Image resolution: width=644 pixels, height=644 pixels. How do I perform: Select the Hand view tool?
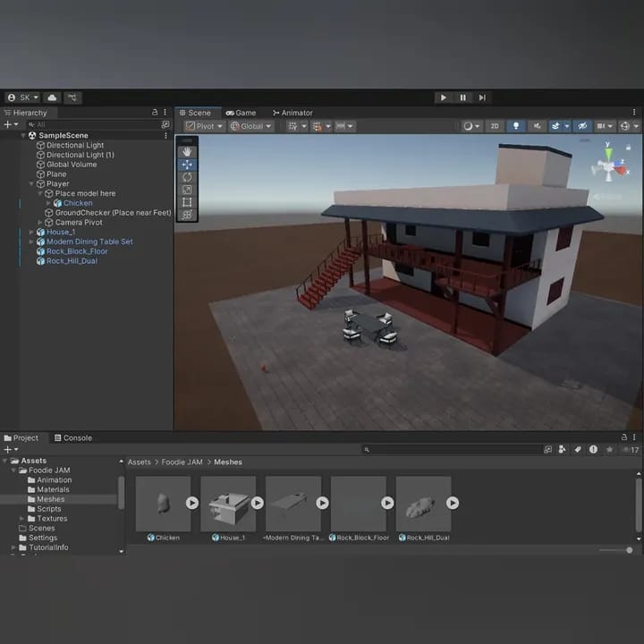187,152
